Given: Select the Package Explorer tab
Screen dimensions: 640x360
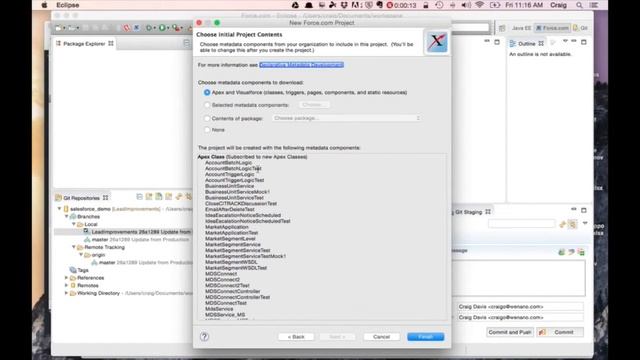Looking at the screenshot, I should point(85,44).
